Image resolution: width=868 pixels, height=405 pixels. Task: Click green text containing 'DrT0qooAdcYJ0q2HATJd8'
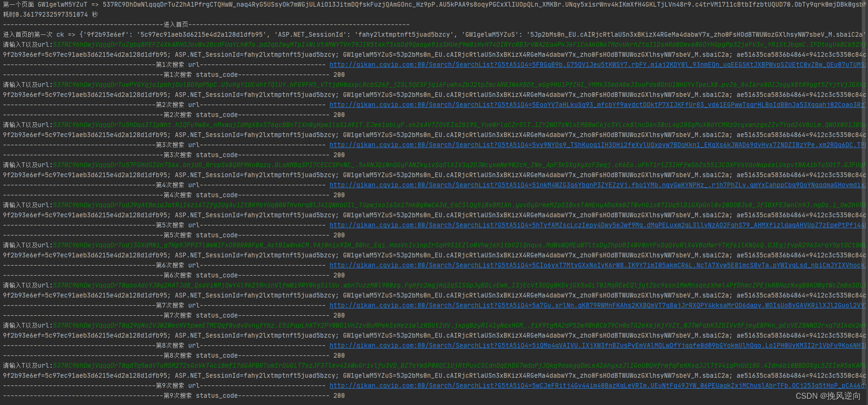(x=459, y=286)
